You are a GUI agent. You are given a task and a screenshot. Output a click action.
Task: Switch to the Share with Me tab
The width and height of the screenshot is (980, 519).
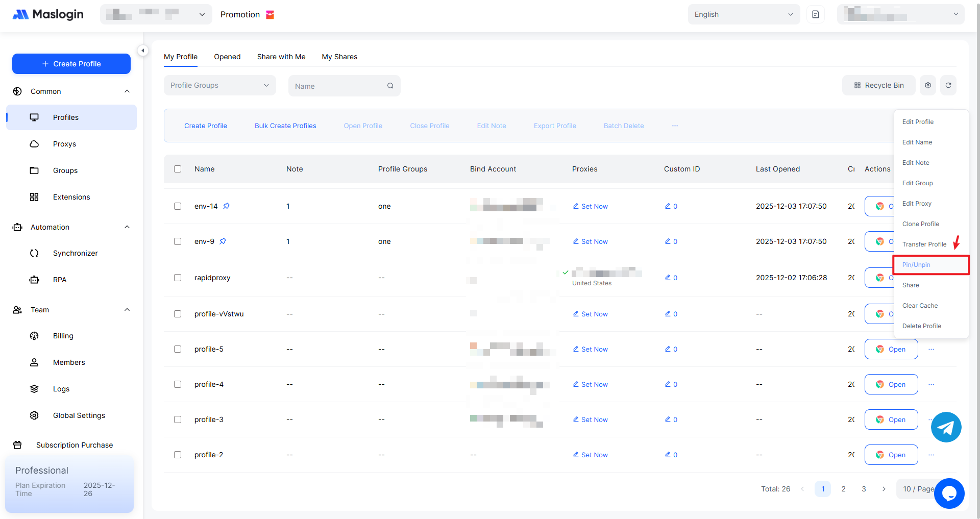click(281, 57)
